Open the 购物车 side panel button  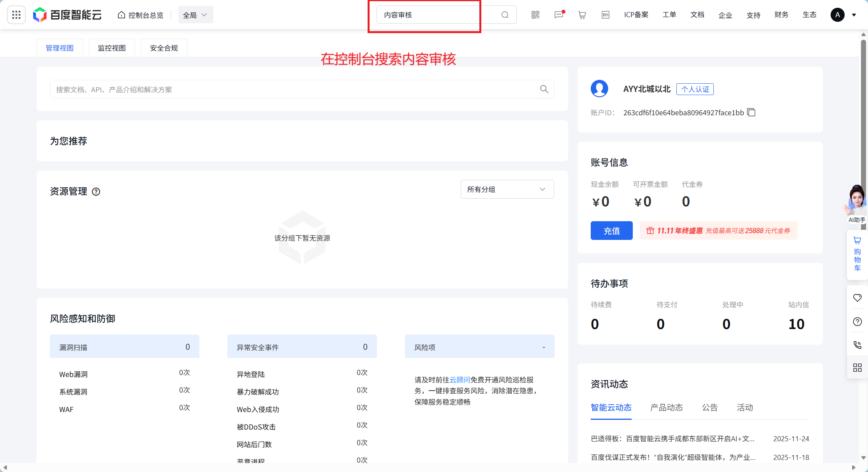(857, 254)
